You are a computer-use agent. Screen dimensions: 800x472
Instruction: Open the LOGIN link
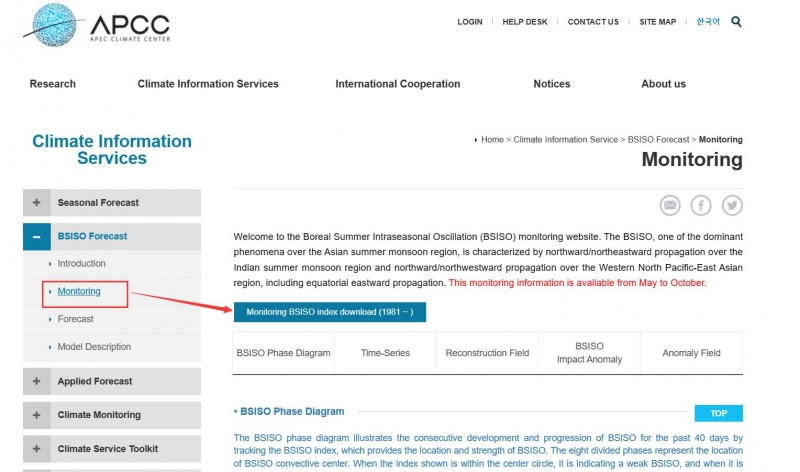coord(469,22)
